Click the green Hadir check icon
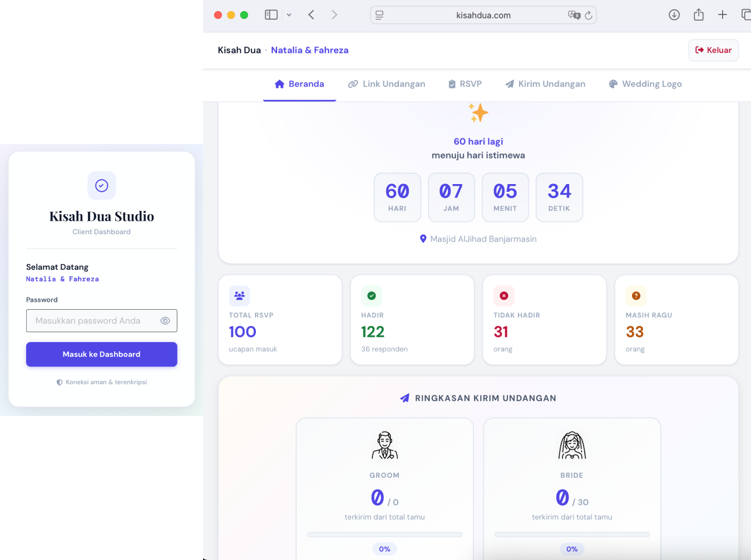Image resolution: width=751 pixels, height=560 pixels. (x=372, y=296)
